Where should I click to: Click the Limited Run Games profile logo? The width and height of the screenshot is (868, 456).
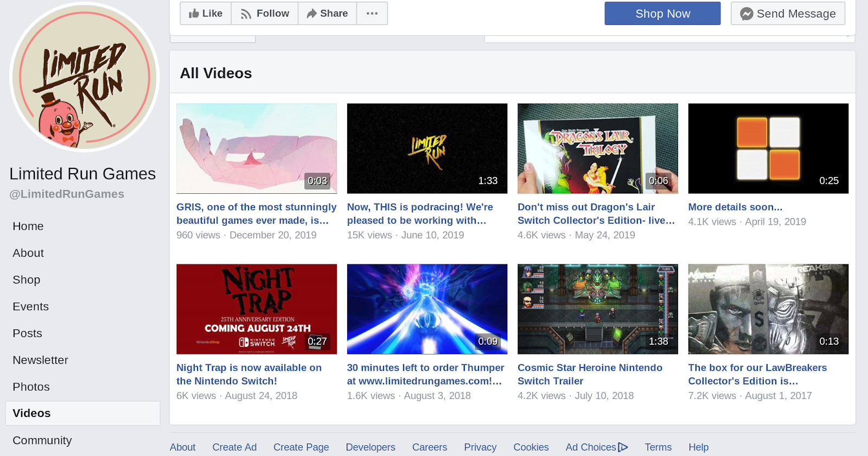click(x=85, y=77)
